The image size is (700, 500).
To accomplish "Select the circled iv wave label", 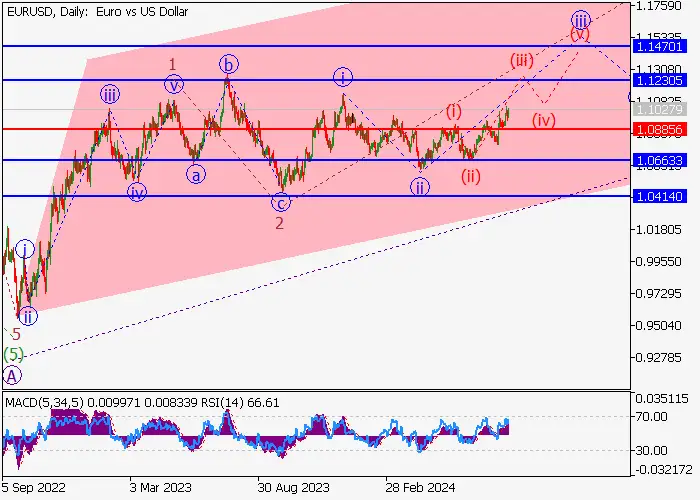I will point(137,192).
